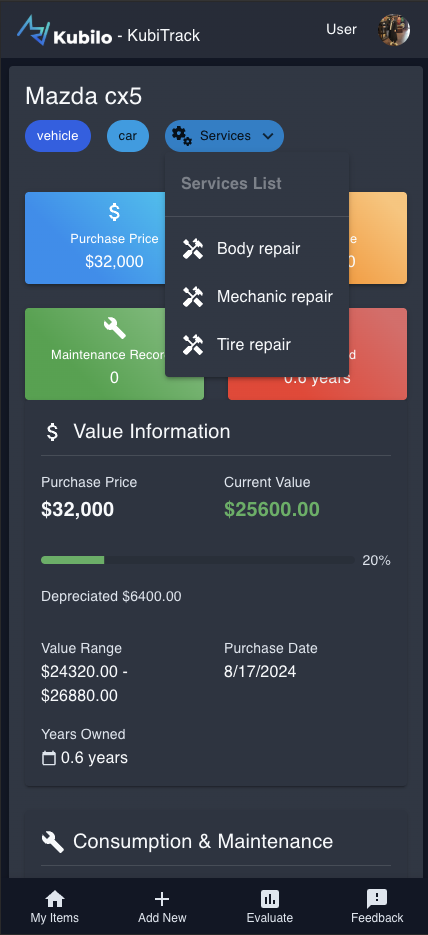Open the Evaluate chart icon
The width and height of the screenshot is (428, 935).
tap(269, 899)
